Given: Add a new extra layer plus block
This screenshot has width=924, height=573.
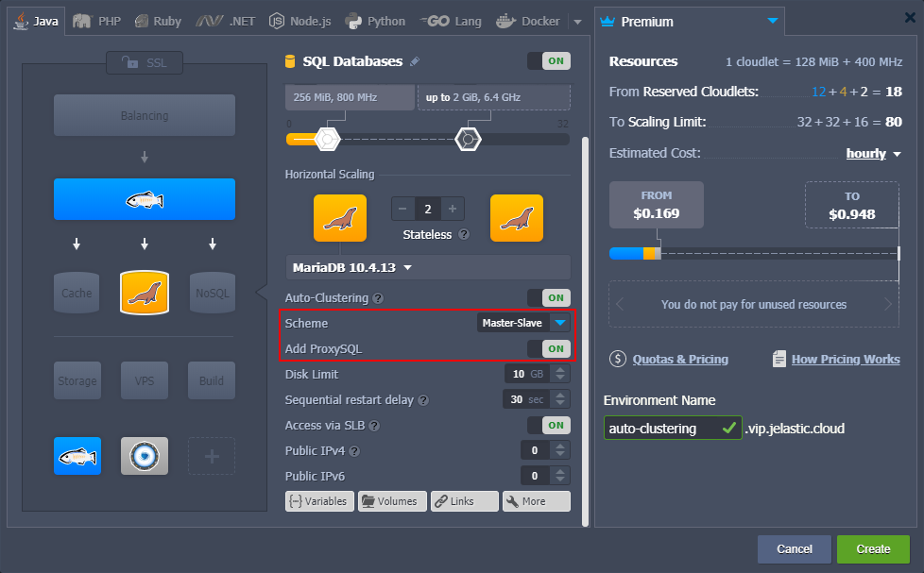Looking at the screenshot, I should tap(212, 456).
